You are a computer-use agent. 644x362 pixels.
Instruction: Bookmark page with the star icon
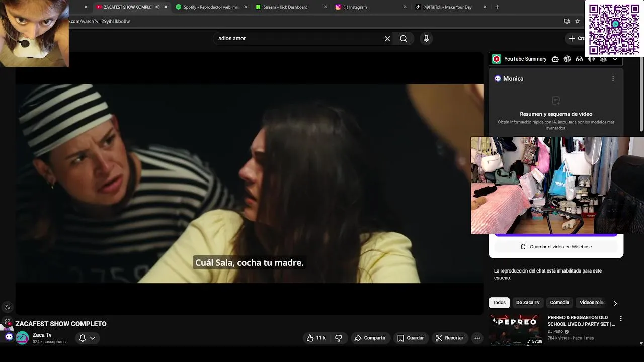(578, 21)
